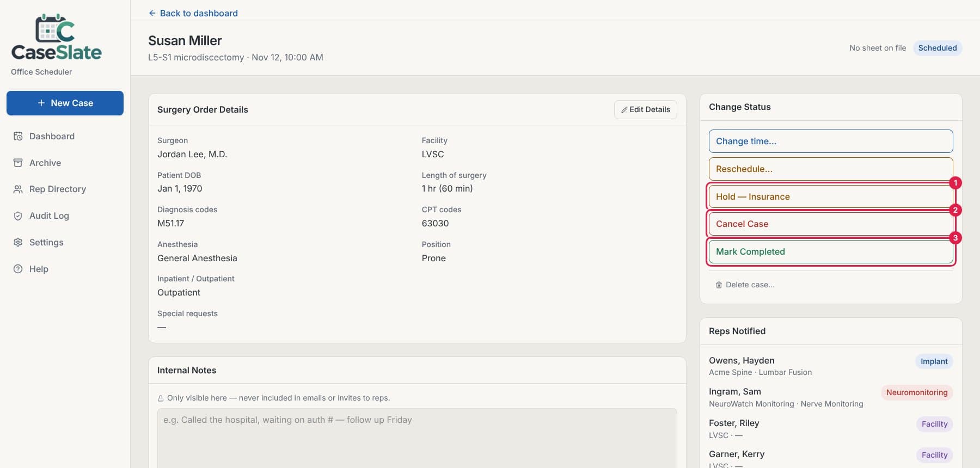
Task: Click the CPT code 63030
Action: pos(436,223)
